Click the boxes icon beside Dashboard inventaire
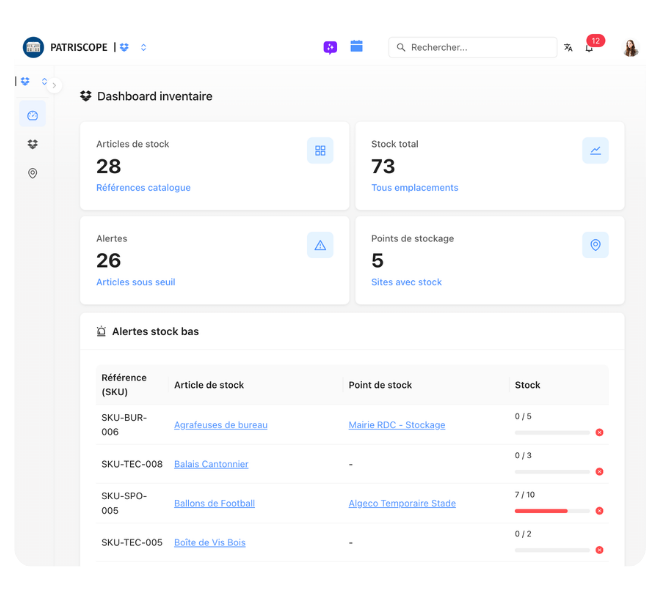The width and height of the screenshot is (660, 600). click(86, 96)
